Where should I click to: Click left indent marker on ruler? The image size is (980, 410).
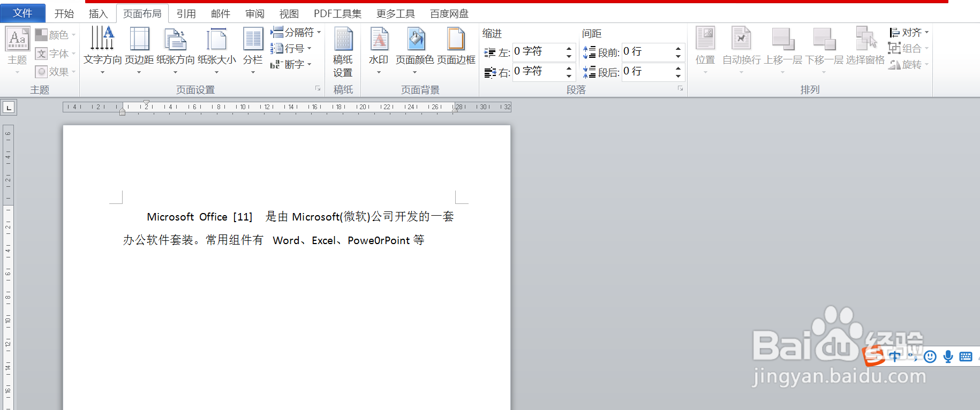[123, 111]
